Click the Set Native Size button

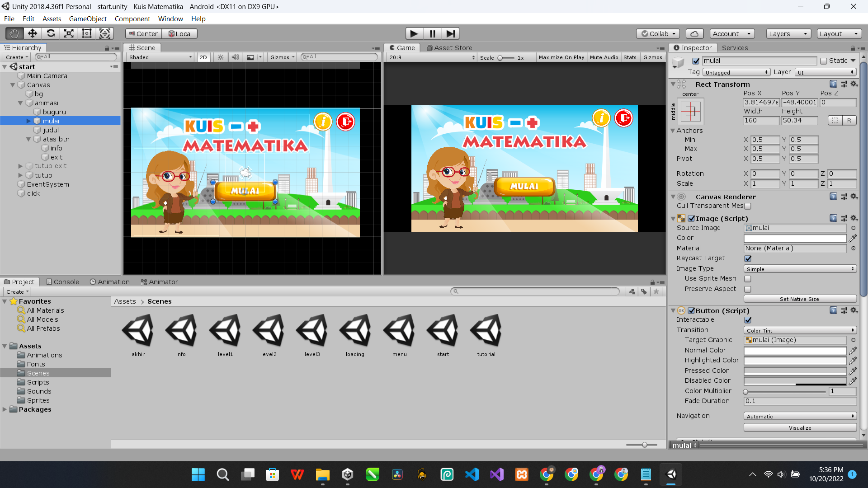pyautogui.click(x=799, y=299)
